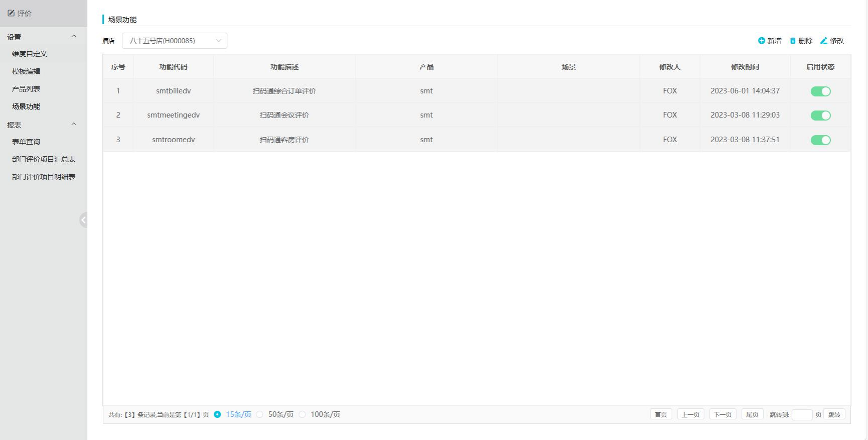
Task: Select the 50条/页 radio option
Action: [x=259, y=414]
